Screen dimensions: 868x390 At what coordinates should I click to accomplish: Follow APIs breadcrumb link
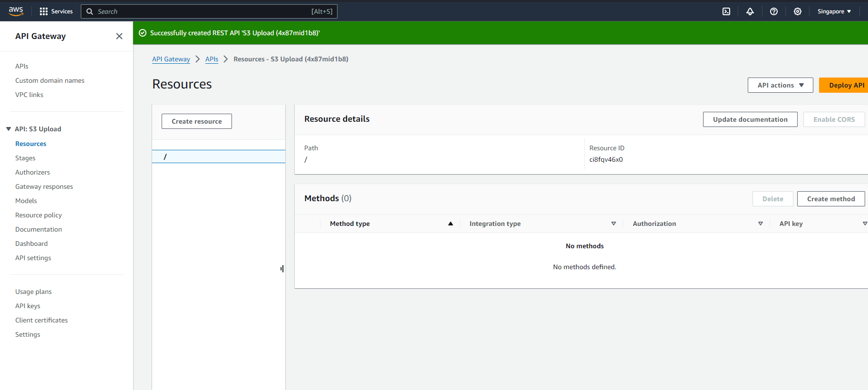(x=212, y=59)
